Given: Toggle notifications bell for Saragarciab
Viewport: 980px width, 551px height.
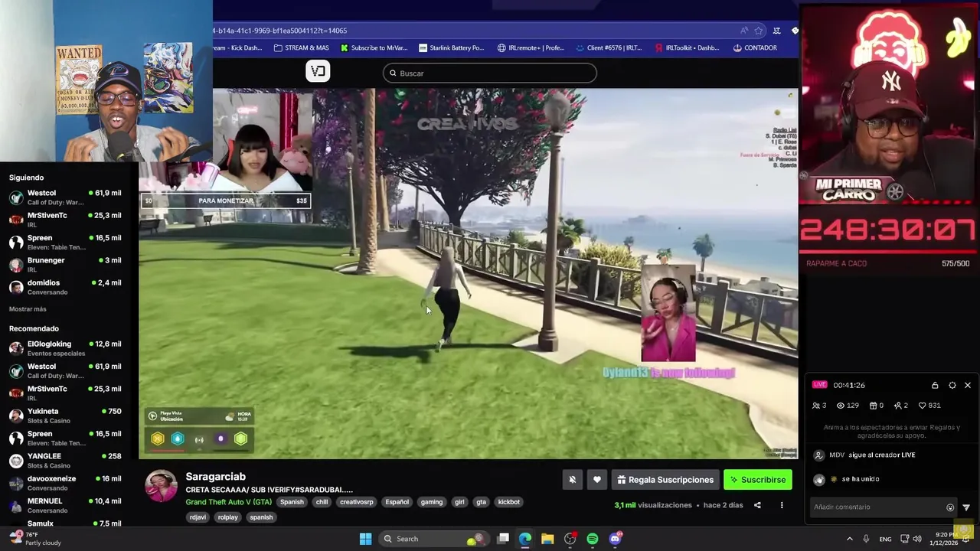Looking at the screenshot, I should pyautogui.click(x=572, y=480).
